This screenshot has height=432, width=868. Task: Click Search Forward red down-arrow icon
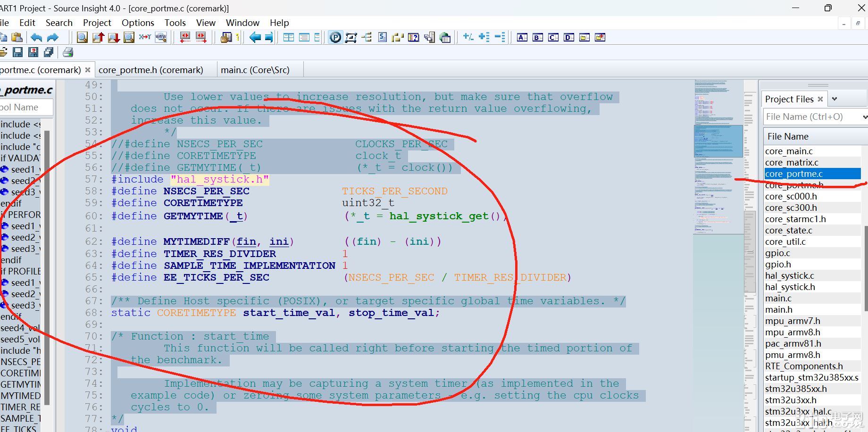pos(114,37)
